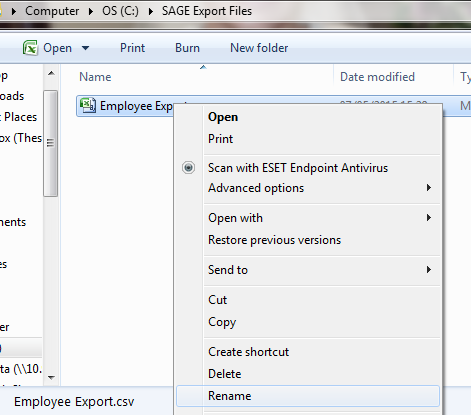Click breadcrumb arrow after Computer
The height and width of the screenshot is (415, 471).
point(91,11)
